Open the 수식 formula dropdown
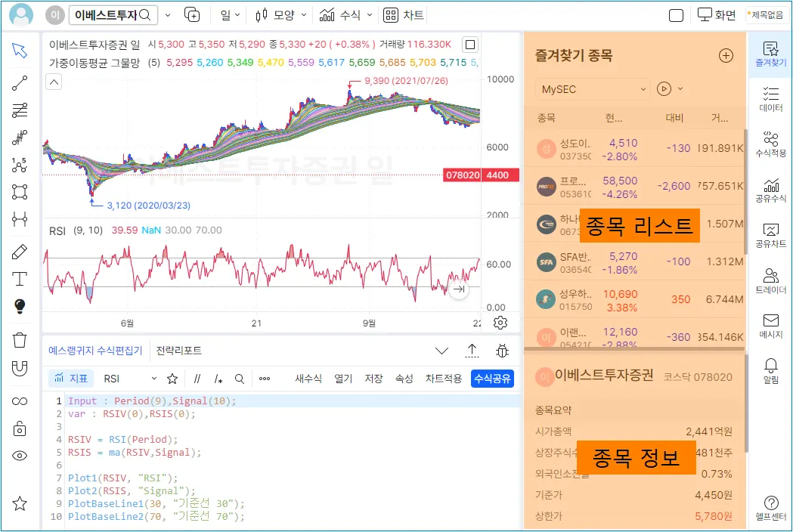 coord(346,15)
